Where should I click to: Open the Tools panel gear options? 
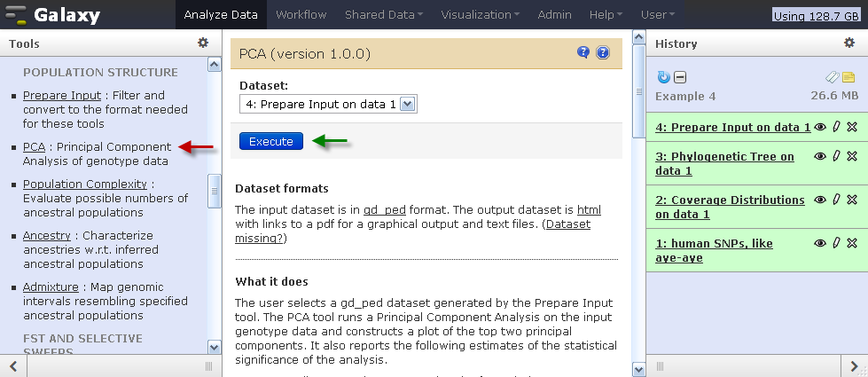coord(203,43)
